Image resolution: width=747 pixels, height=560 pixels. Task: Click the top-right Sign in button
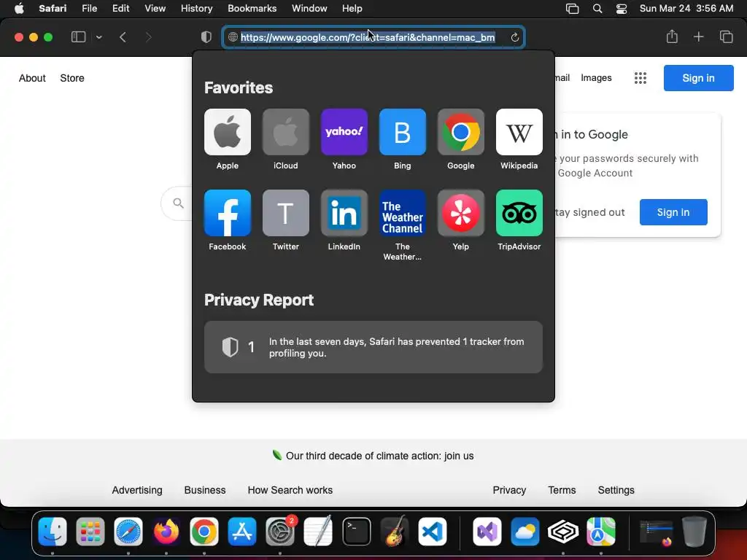(x=698, y=78)
